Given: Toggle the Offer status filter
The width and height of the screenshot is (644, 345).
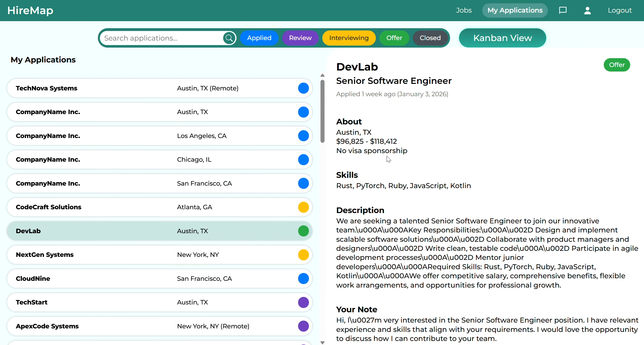Looking at the screenshot, I should 394,38.
